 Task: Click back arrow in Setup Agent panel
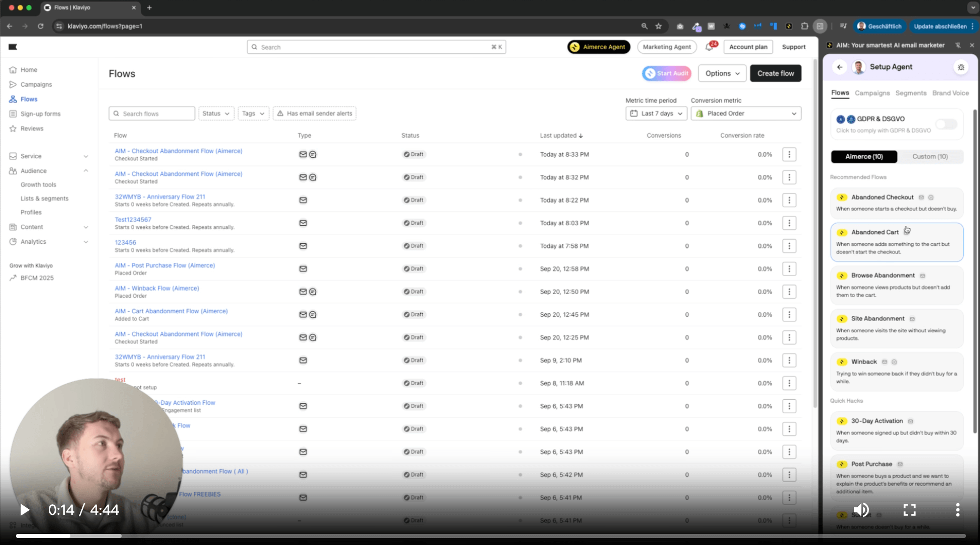[840, 67]
